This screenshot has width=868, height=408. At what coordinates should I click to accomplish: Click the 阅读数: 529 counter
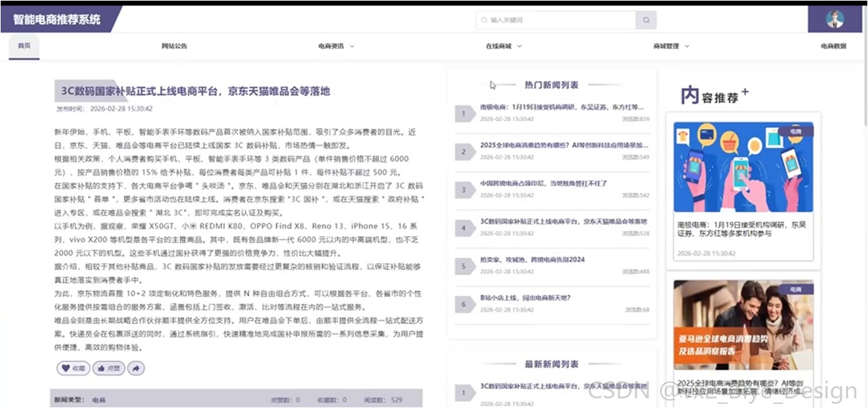[383, 400]
